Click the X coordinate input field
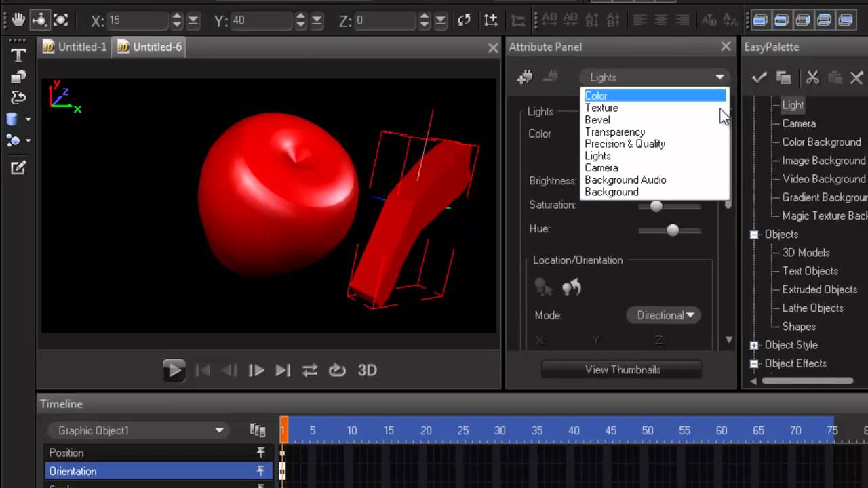 coord(138,21)
